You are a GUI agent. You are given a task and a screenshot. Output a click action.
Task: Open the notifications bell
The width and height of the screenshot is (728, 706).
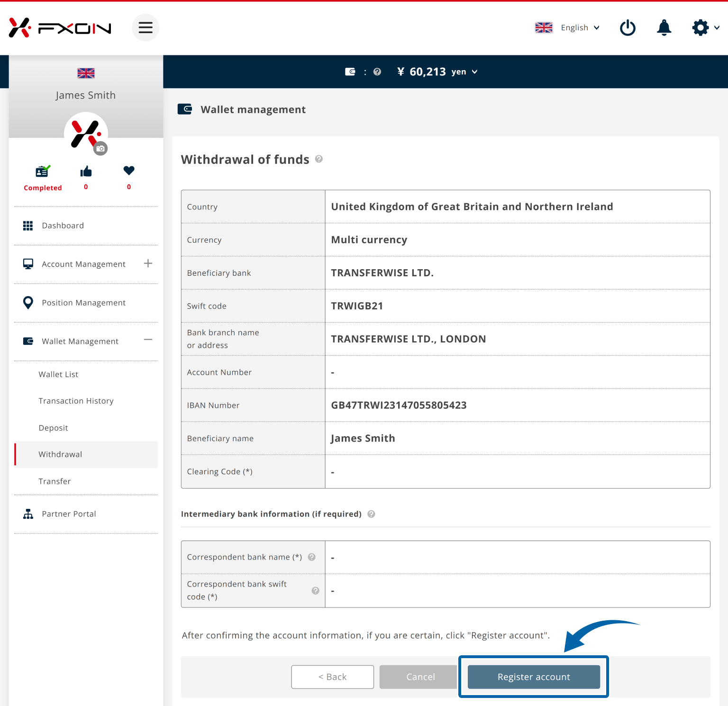[664, 27]
